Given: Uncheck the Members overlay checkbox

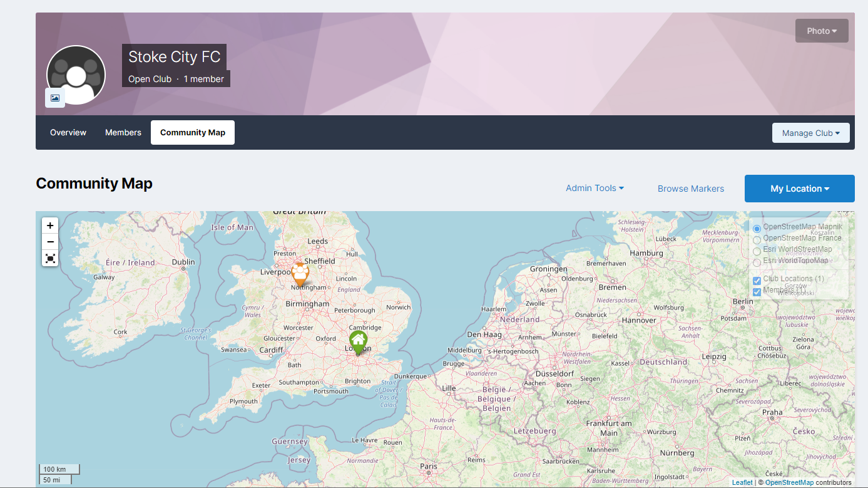Looking at the screenshot, I should pos(757,292).
